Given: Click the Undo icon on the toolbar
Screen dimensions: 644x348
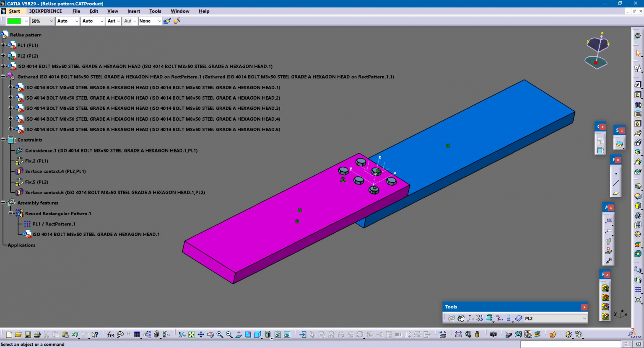Looking at the screenshot, I should coord(74,335).
